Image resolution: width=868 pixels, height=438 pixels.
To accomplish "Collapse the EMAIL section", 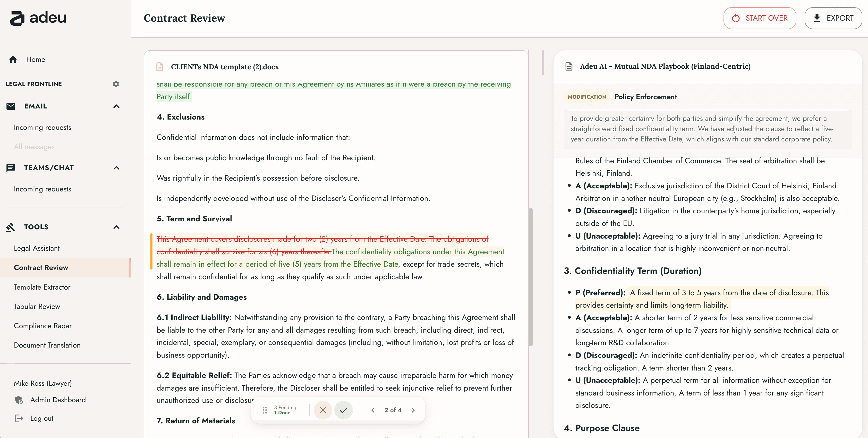I will coord(117,106).
